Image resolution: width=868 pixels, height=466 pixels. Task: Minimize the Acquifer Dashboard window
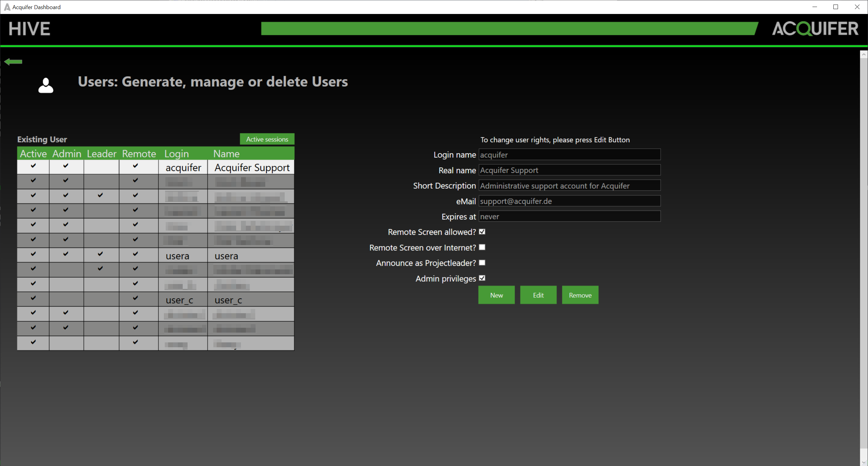pyautogui.click(x=814, y=7)
